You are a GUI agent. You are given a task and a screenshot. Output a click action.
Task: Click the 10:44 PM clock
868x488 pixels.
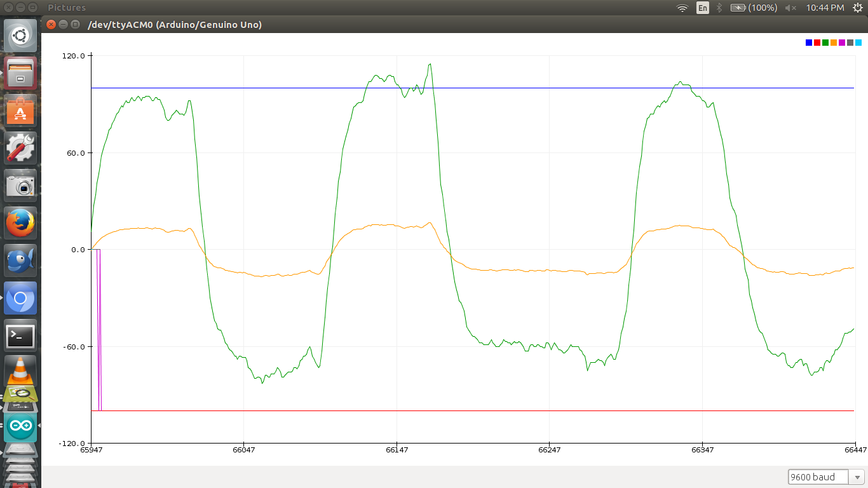(x=825, y=8)
